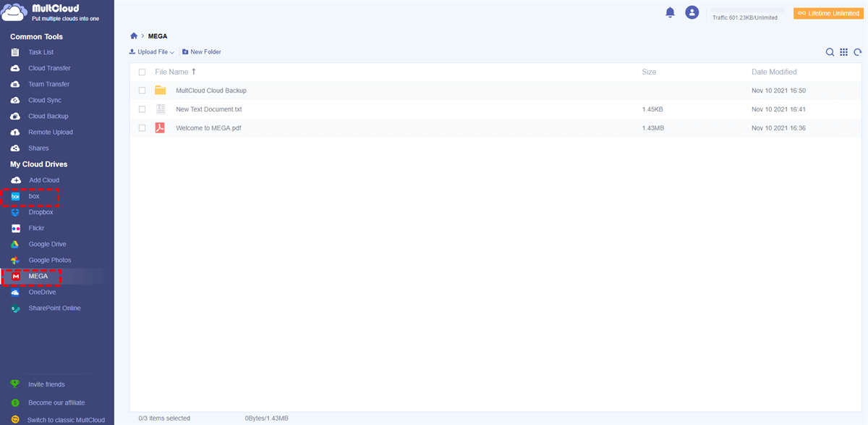Click the Nov 10 2021 16:50 date cell
Viewport: 868px width, 425px height.
(778, 91)
